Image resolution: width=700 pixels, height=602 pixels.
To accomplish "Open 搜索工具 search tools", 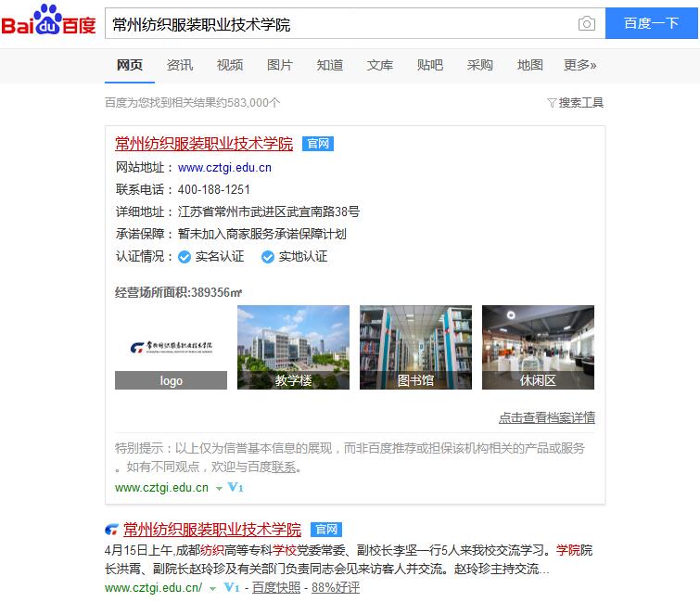I will [580, 103].
